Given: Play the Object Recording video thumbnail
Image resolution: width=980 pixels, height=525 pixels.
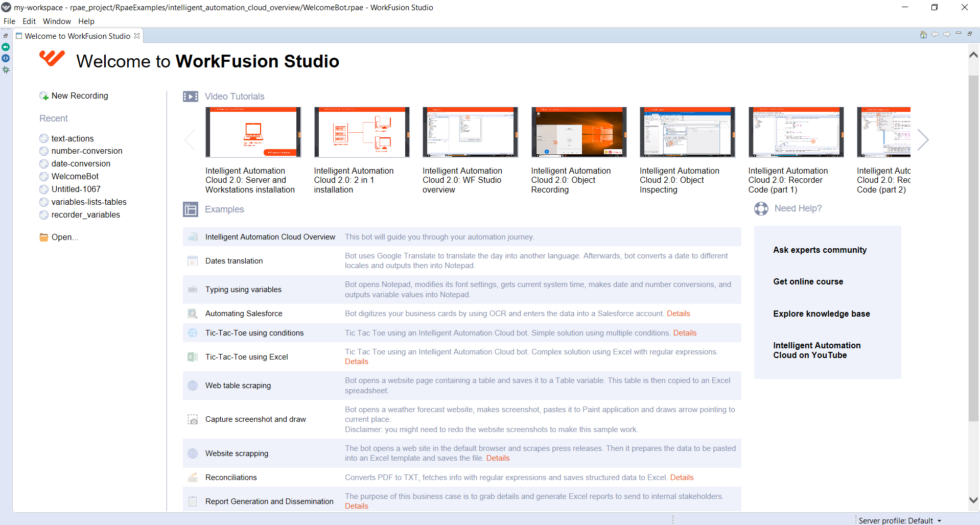Looking at the screenshot, I should point(579,132).
